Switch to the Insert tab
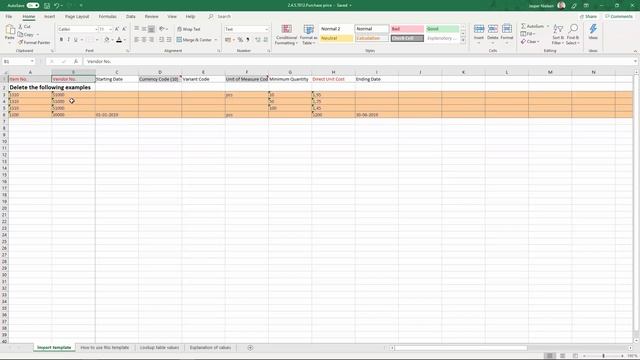The width and height of the screenshot is (640, 360). point(49,16)
